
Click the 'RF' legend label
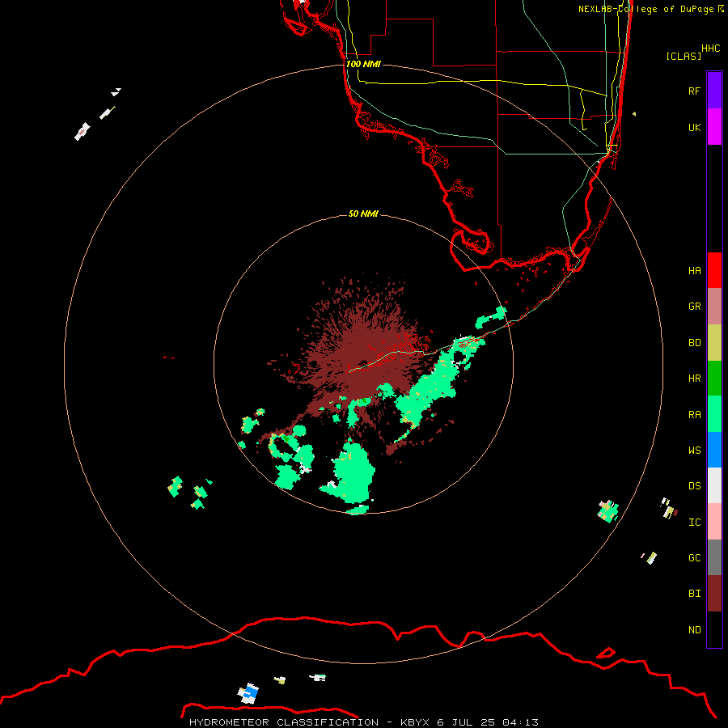694,91
